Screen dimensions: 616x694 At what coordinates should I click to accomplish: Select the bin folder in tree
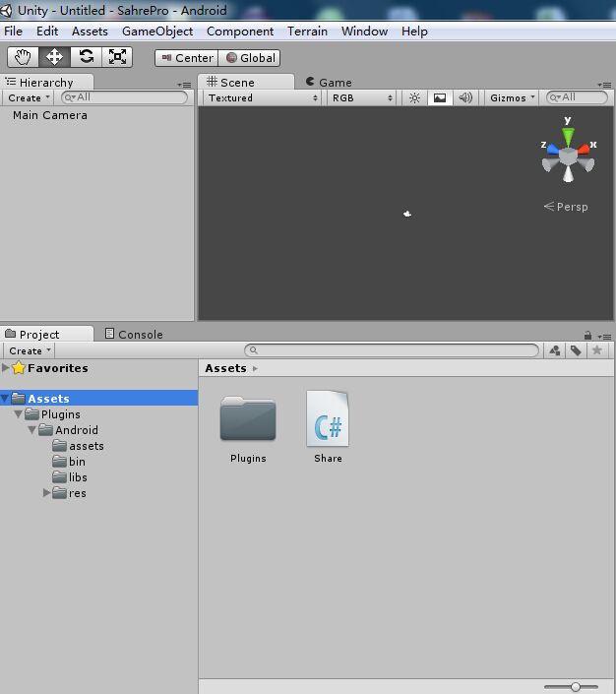(x=69, y=462)
